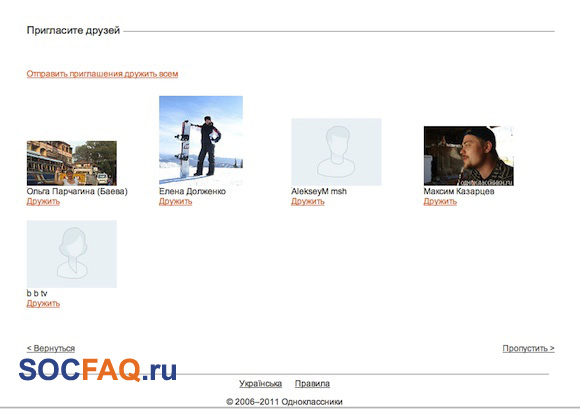Click 'Дружить' under Ольга Парчагина (Баева)

43,202
